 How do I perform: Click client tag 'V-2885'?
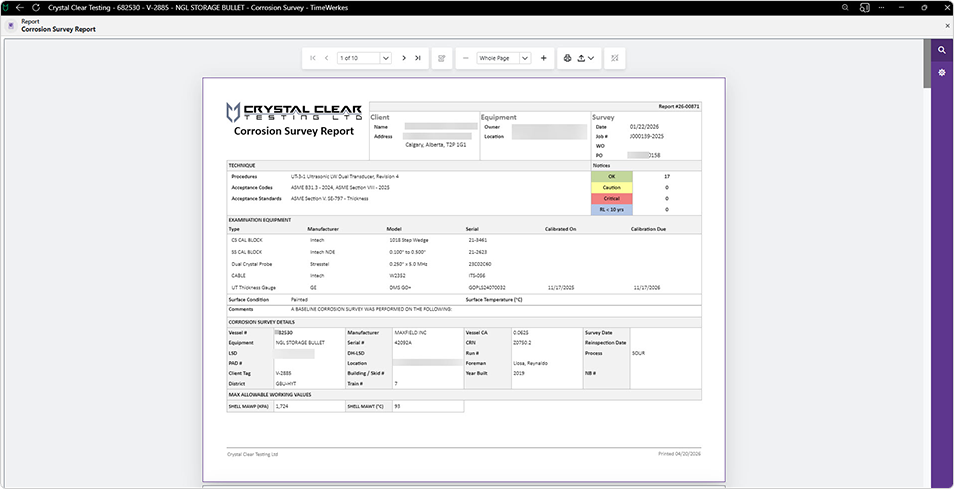click(284, 373)
